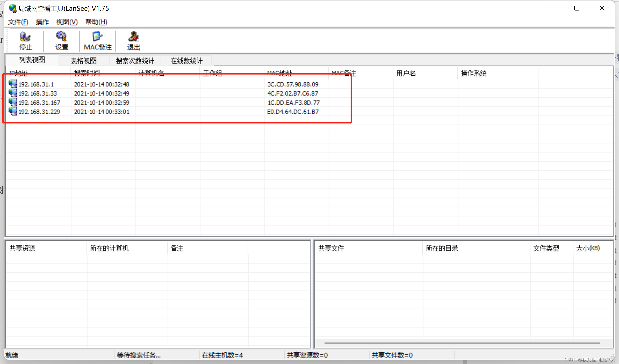Click search time 2021-10-14 00:33:01
The width and height of the screenshot is (619, 364).
pos(101,111)
